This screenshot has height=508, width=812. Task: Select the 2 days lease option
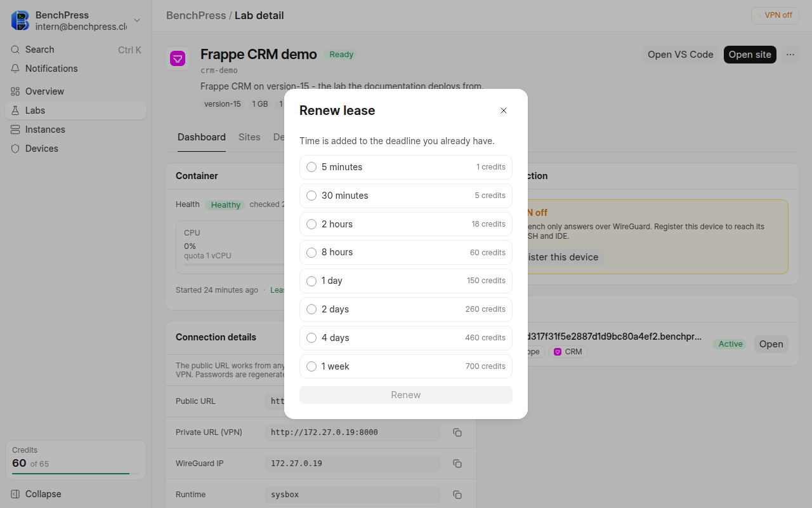click(x=406, y=309)
